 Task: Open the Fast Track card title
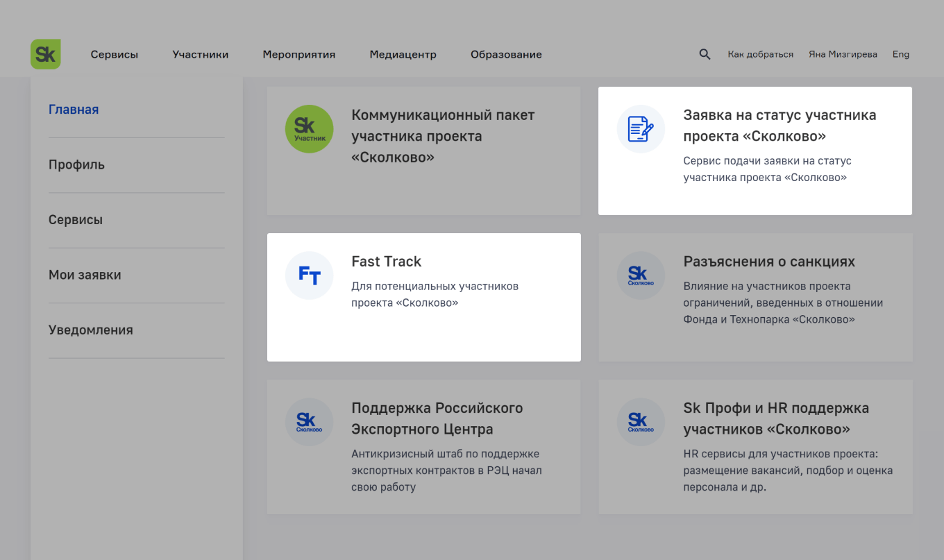[x=387, y=262]
